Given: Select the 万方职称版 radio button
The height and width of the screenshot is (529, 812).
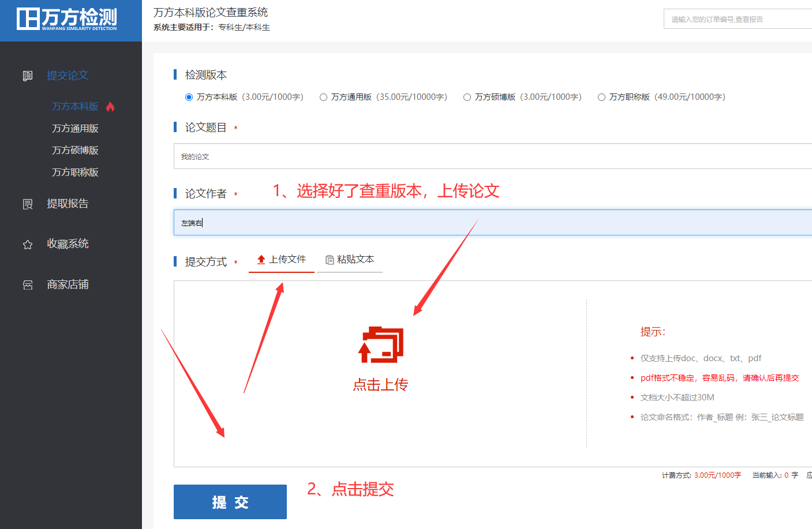Looking at the screenshot, I should click(601, 97).
